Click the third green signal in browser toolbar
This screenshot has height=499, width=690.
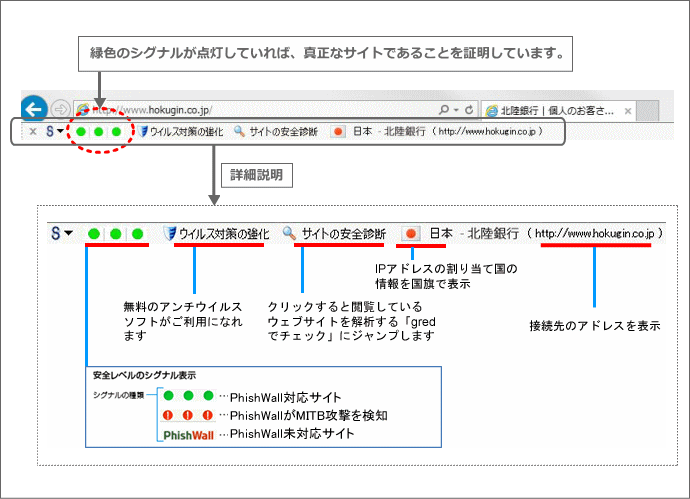click(116, 132)
